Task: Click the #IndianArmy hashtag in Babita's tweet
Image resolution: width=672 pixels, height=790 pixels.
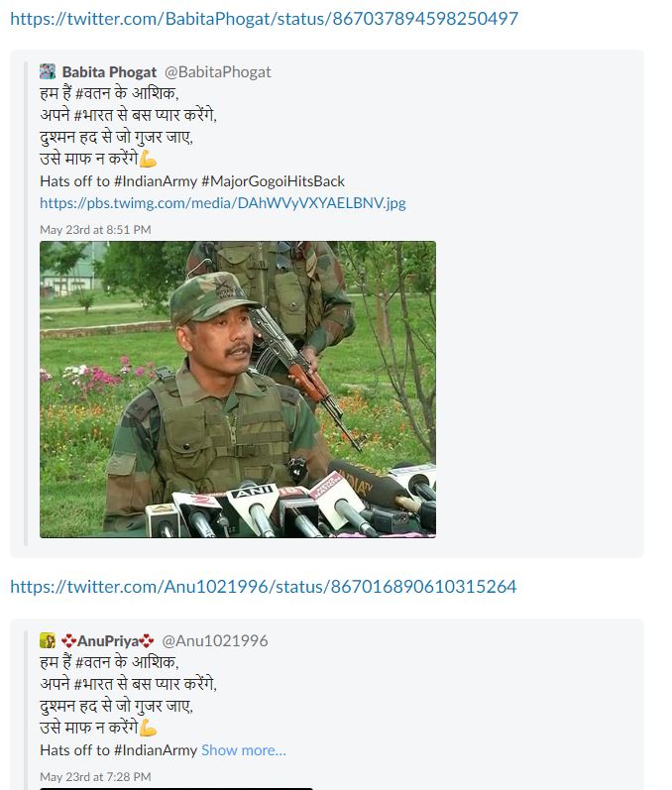Action: coord(156,181)
